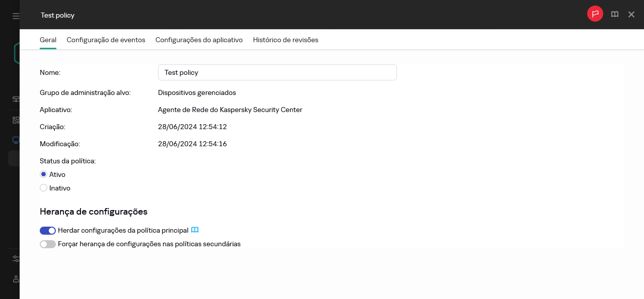
Task: Select the Inativo policy status
Action: click(x=43, y=188)
